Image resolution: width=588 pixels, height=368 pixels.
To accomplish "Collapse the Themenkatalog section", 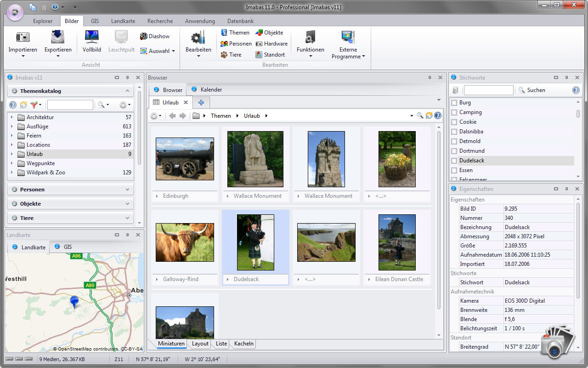I will 70,91.
